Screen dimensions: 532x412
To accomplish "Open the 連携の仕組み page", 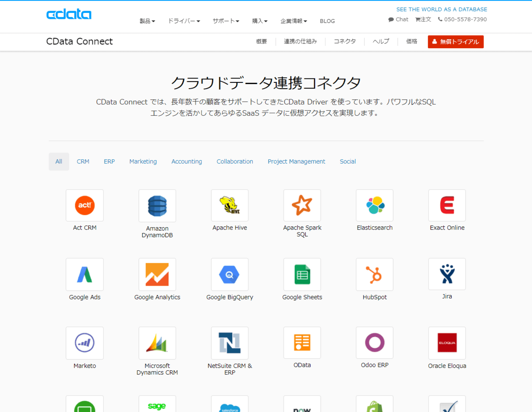I will click(301, 42).
